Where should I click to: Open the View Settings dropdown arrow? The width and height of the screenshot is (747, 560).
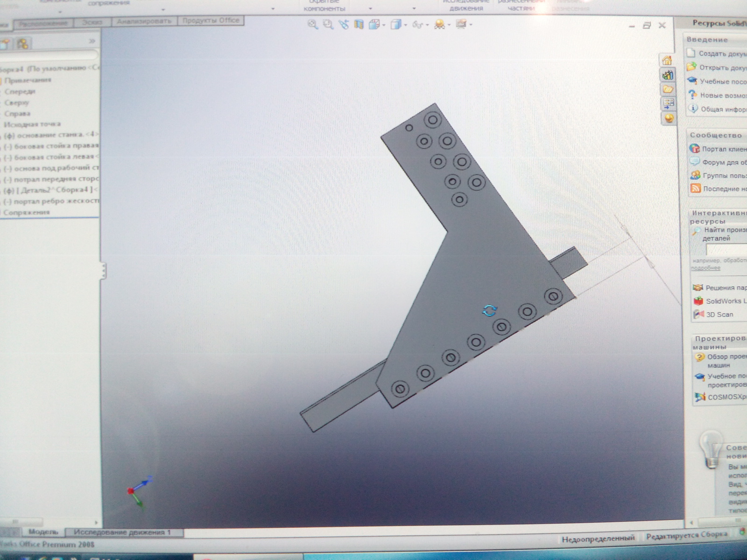point(471,24)
